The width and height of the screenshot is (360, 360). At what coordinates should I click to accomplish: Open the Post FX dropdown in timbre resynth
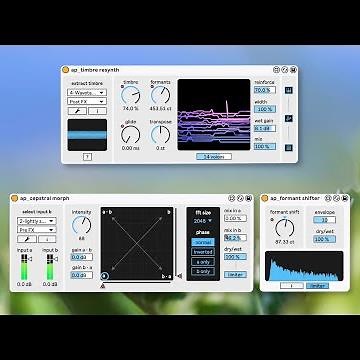tap(87, 101)
